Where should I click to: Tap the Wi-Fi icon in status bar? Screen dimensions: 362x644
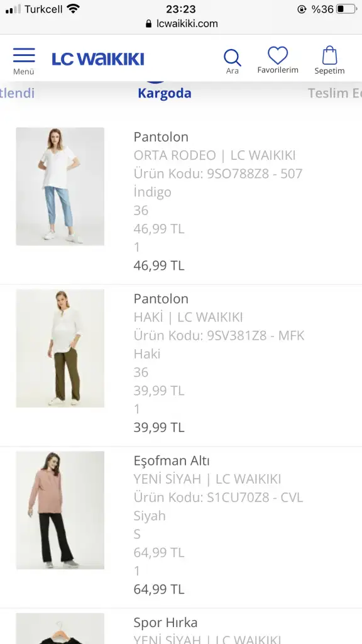point(73,9)
